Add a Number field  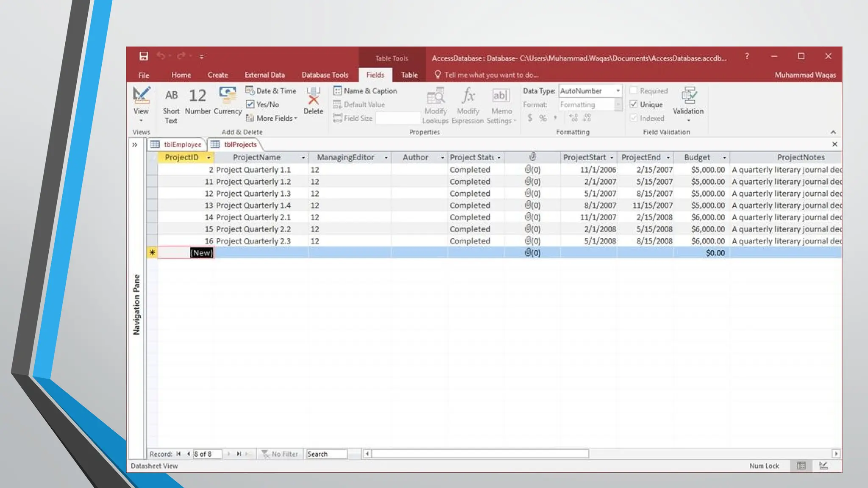(x=198, y=101)
